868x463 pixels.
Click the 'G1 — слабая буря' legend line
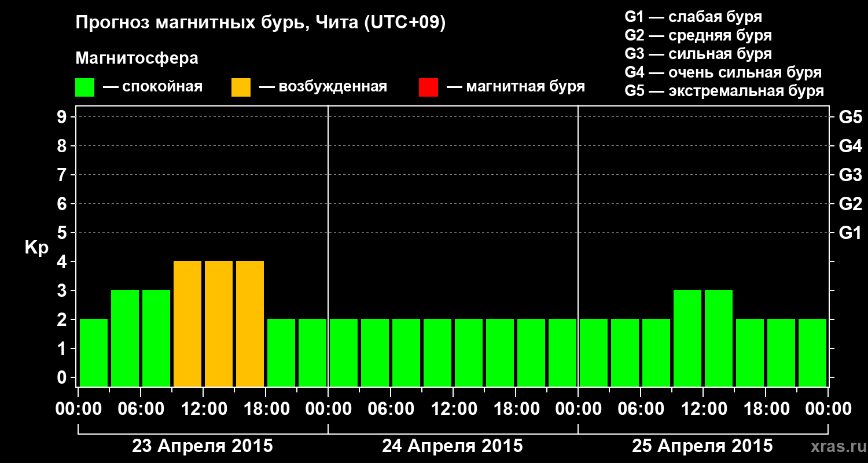pyautogui.click(x=693, y=17)
